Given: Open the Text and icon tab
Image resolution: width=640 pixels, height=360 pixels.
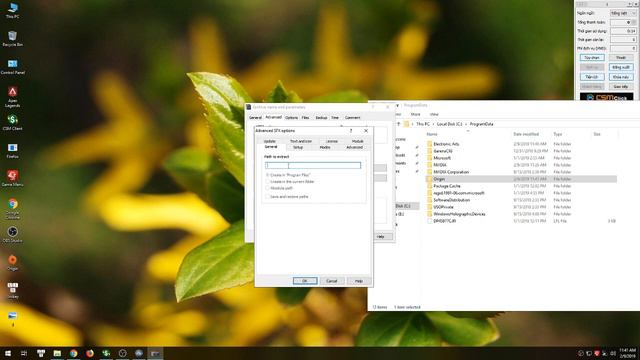Looking at the screenshot, I should 301,141.
